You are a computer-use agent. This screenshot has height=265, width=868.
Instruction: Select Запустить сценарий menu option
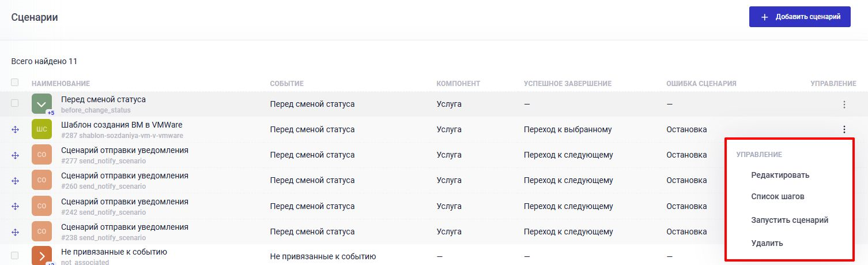790,220
